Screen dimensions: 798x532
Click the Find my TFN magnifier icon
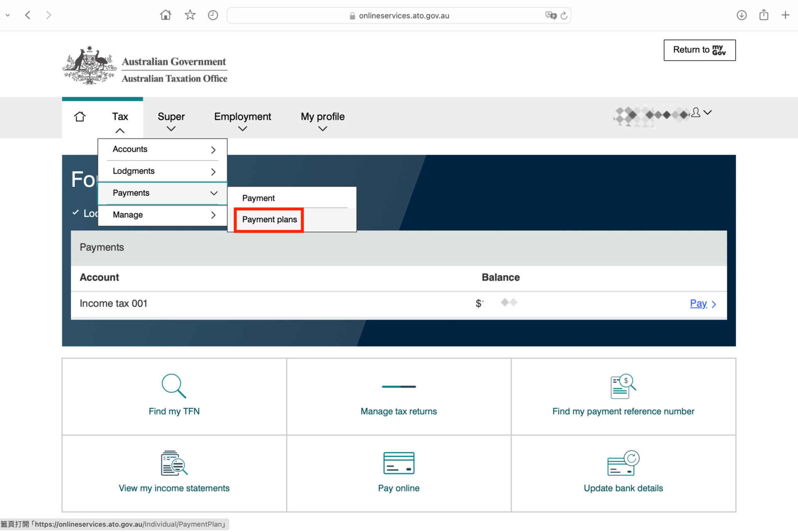(174, 386)
